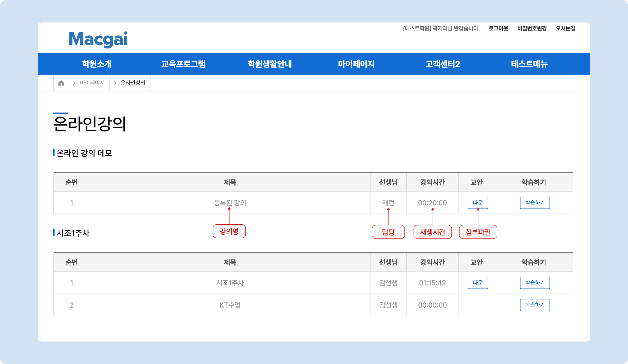Click the 오시는길 link
The height and width of the screenshot is (364, 628).
pos(565,28)
